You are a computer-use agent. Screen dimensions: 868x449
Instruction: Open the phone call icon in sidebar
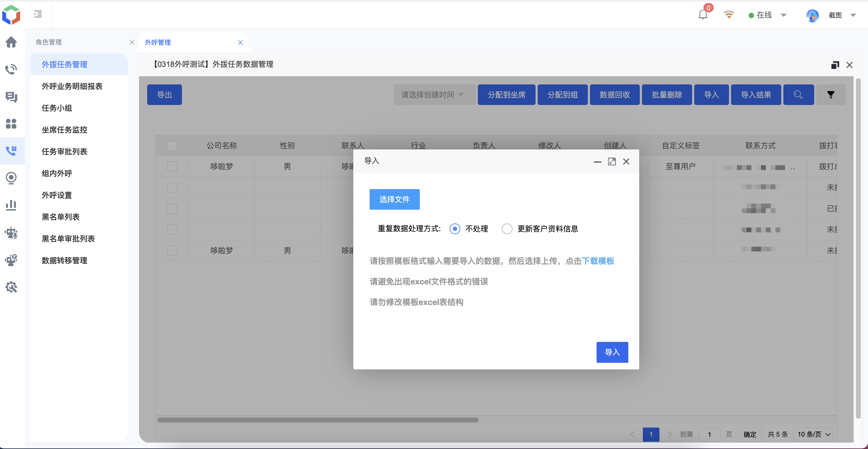pyautogui.click(x=11, y=69)
